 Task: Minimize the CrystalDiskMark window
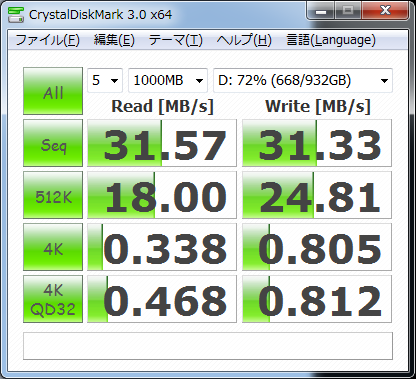321,11
